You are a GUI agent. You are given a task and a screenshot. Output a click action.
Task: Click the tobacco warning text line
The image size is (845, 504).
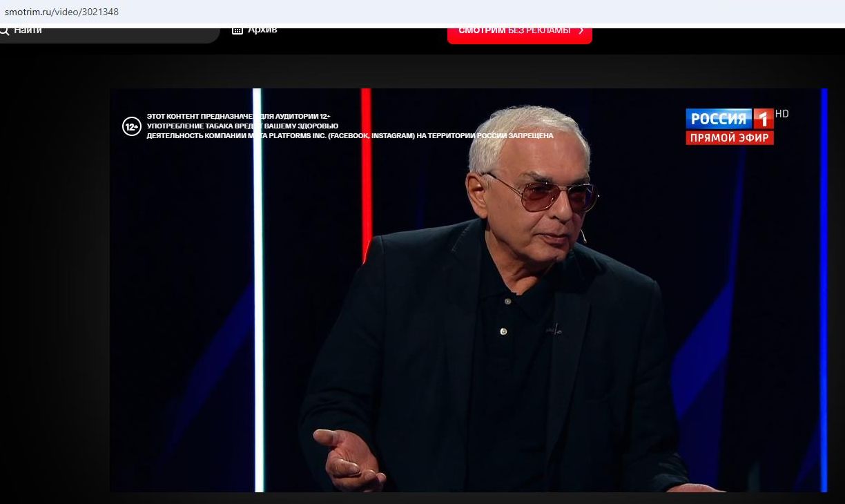point(242,126)
